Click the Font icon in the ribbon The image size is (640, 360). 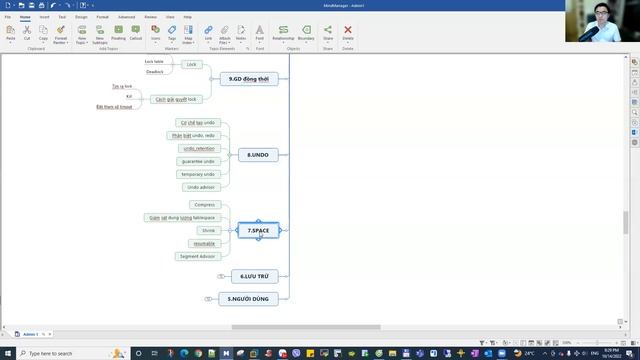(260, 30)
